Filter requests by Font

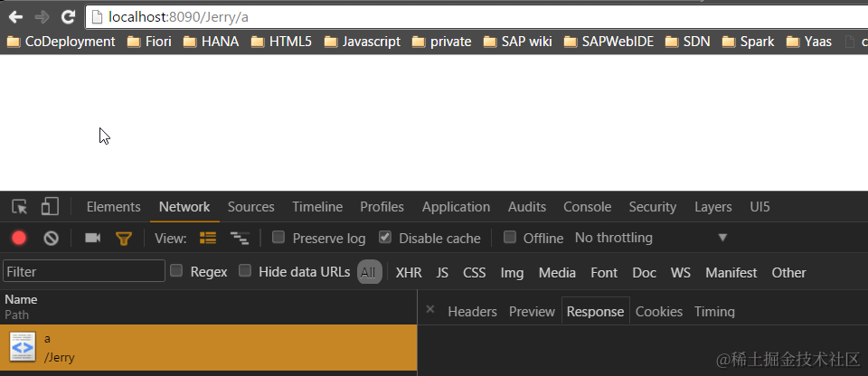click(604, 272)
